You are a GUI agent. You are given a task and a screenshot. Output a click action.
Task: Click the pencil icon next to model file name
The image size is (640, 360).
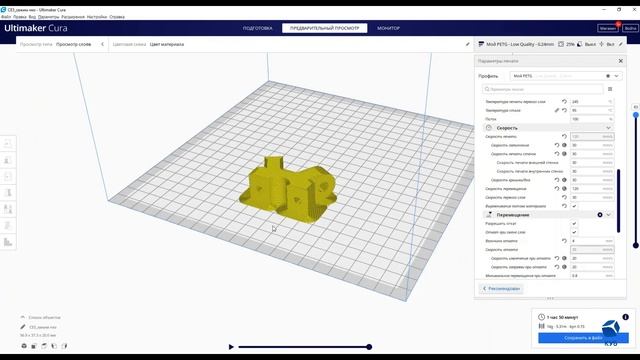point(23,327)
